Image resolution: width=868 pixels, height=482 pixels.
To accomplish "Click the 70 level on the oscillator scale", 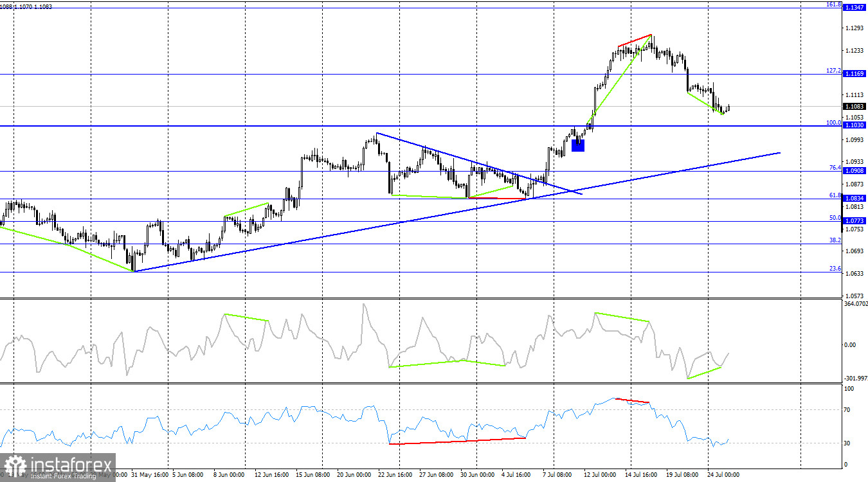I will [847, 409].
